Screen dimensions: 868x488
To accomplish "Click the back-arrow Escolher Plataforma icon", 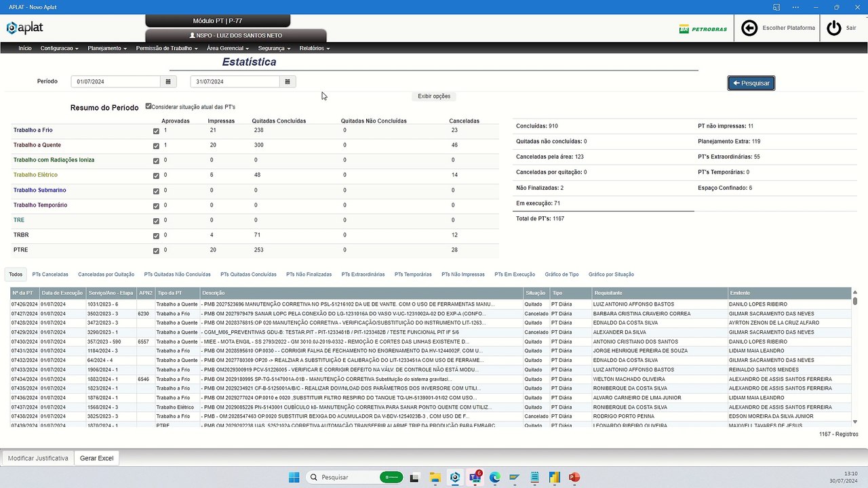I will pos(749,28).
